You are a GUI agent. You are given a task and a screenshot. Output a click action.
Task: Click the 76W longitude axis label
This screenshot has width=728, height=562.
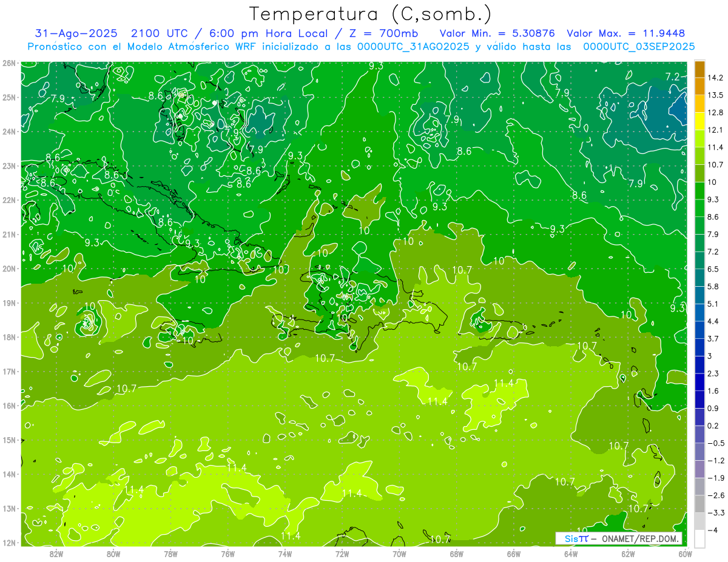point(228,554)
